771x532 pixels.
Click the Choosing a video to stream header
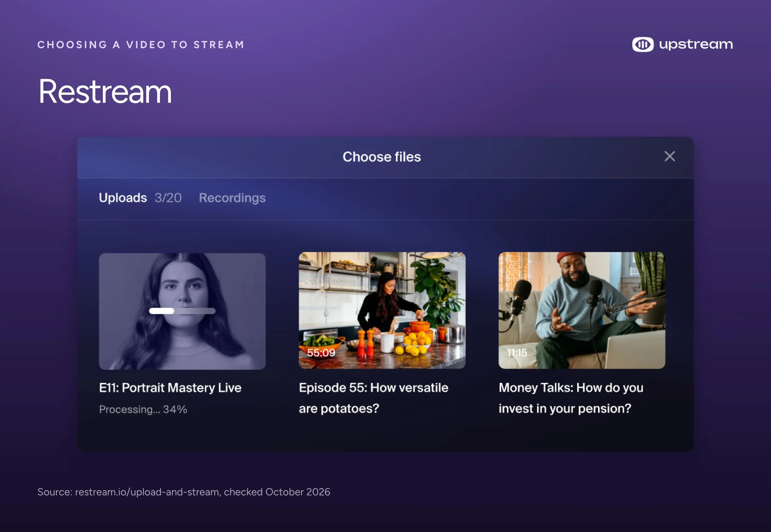[x=141, y=44]
